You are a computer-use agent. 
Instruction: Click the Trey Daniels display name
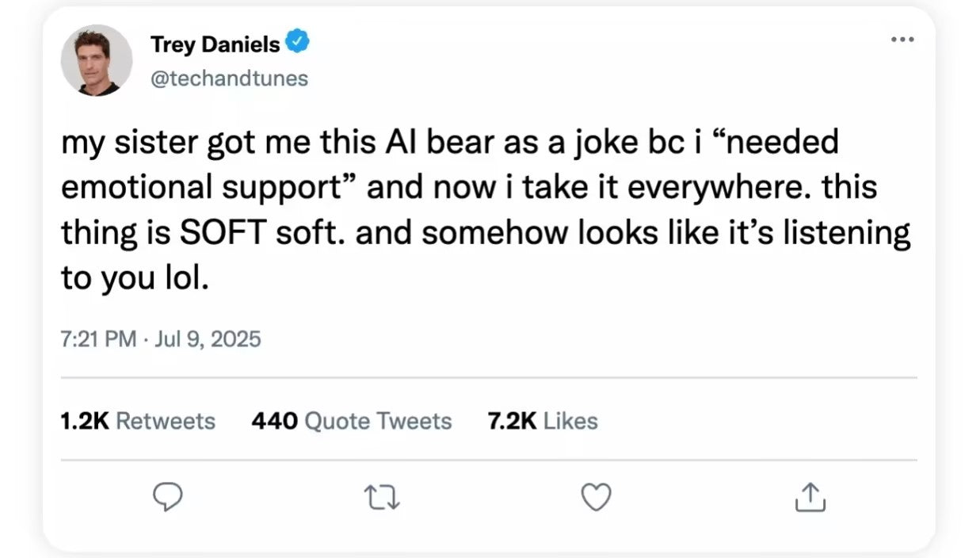(x=215, y=45)
